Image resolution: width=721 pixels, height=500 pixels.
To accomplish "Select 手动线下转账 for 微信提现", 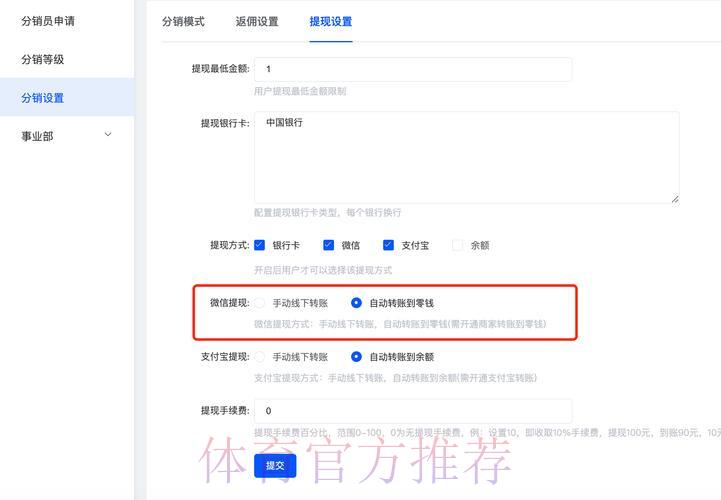I will pyautogui.click(x=260, y=303).
